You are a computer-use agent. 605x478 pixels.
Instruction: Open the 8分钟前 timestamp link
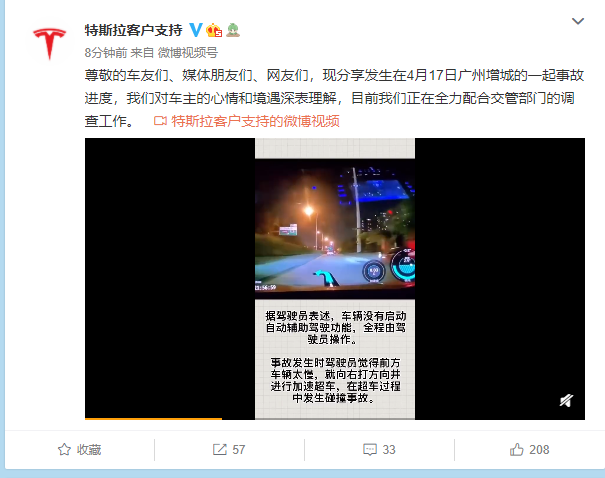tap(106, 52)
